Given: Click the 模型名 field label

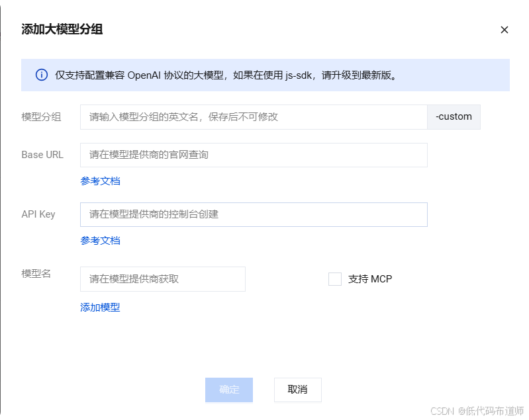Looking at the screenshot, I should 36,273.
